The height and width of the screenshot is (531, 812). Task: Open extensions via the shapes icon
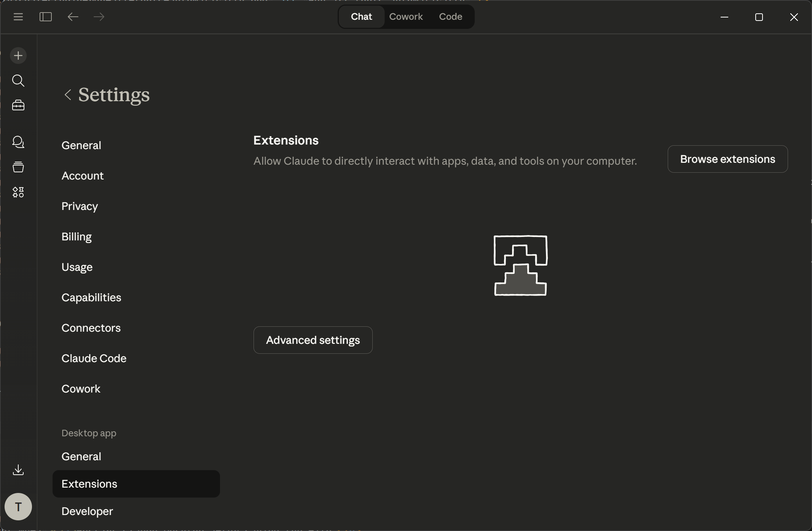[x=18, y=192]
